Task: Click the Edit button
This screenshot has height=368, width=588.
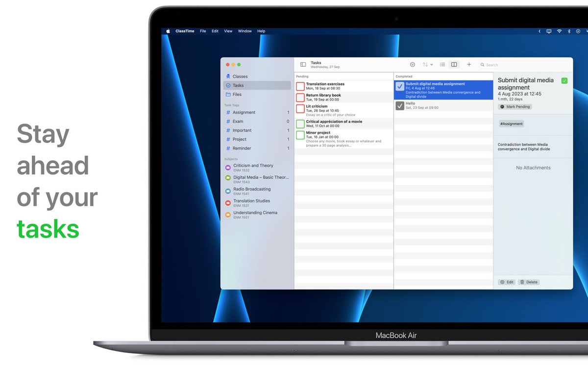Action: click(507, 282)
